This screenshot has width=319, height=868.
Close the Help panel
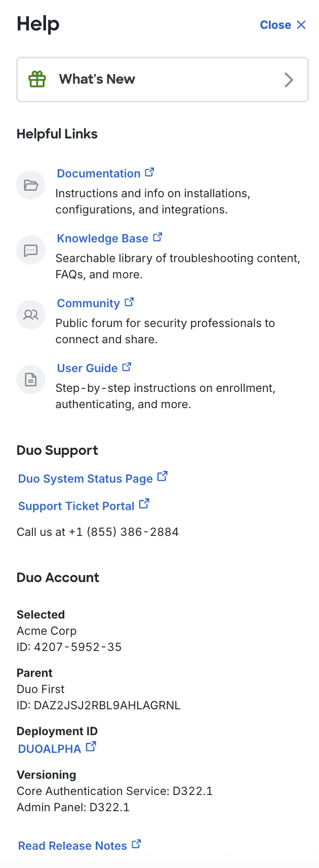point(283,24)
